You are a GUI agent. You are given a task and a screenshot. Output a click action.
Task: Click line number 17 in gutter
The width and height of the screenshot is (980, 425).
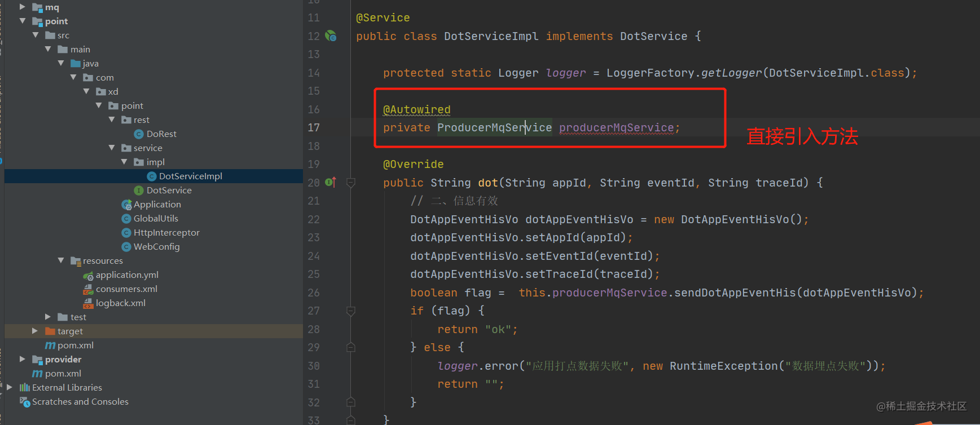pos(314,128)
